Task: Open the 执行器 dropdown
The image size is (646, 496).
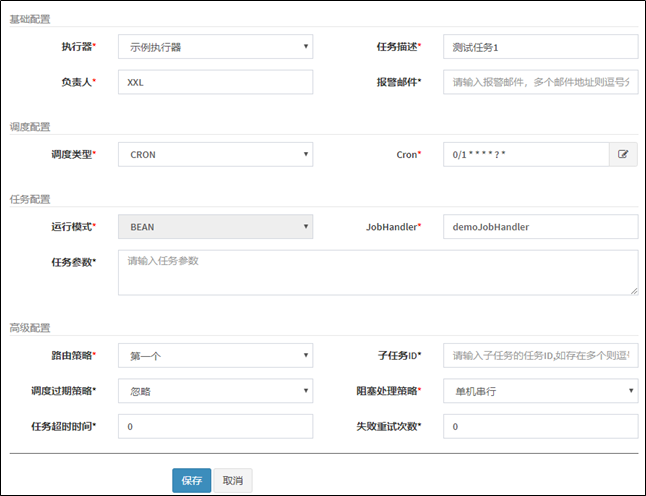Action: (215, 47)
